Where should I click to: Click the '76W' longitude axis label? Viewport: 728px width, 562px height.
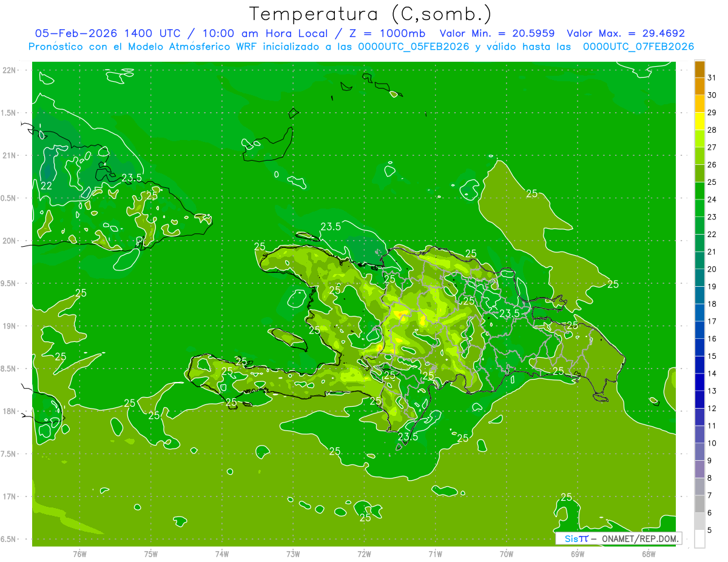79,554
